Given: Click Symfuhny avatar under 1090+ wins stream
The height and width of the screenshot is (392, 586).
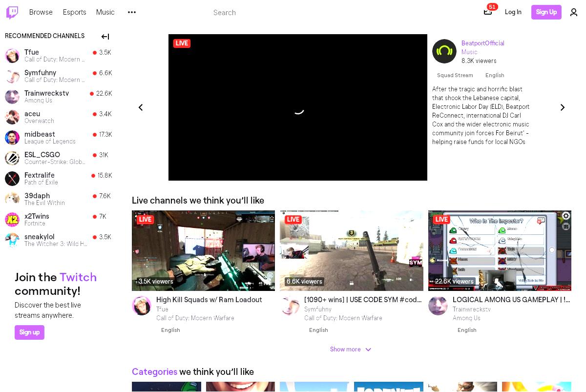Looking at the screenshot, I should click(x=290, y=306).
